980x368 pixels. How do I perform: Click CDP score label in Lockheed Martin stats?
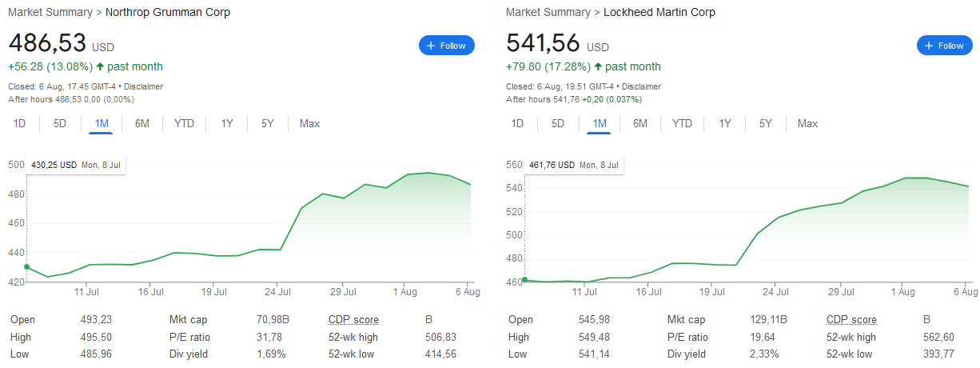point(851,319)
